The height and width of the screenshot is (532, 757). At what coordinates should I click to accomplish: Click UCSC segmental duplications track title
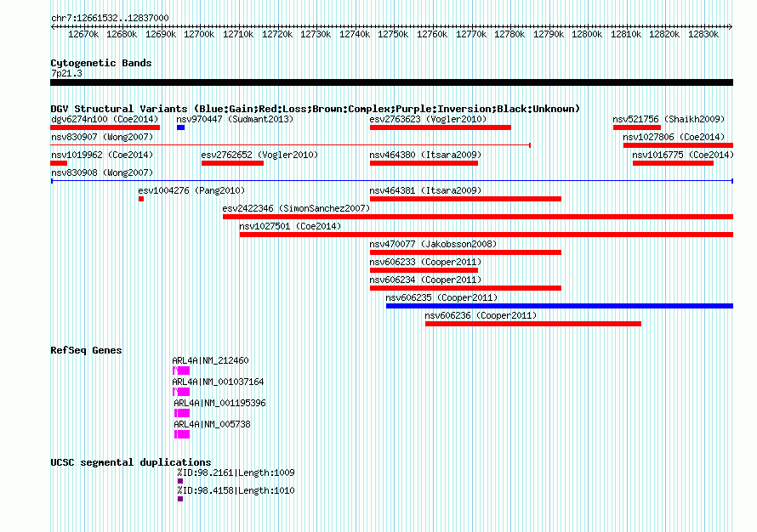(x=131, y=462)
